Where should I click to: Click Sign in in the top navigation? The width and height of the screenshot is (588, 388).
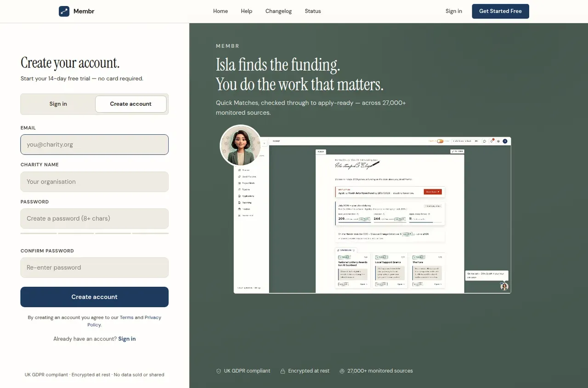click(x=454, y=11)
